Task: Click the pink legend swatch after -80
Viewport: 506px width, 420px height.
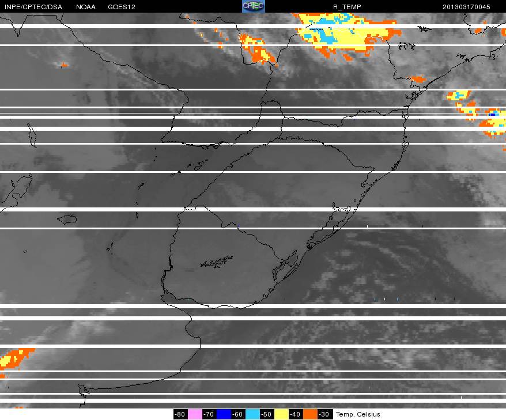Action: click(195, 414)
